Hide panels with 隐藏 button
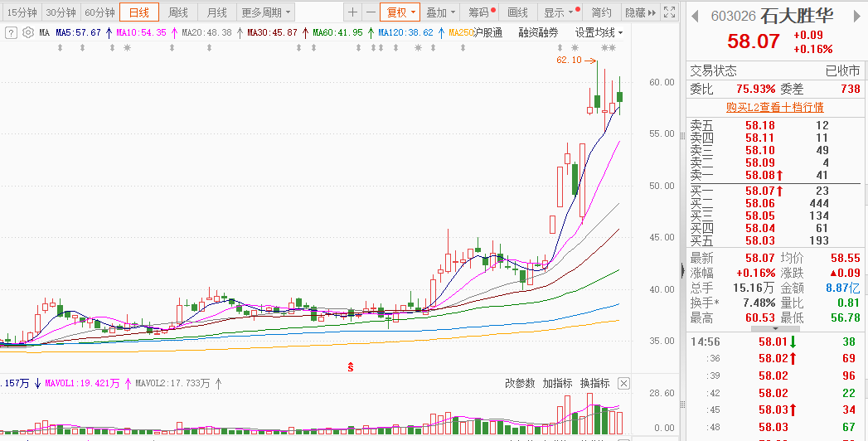Viewport: 868px width, 441px height. click(x=640, y=12)
